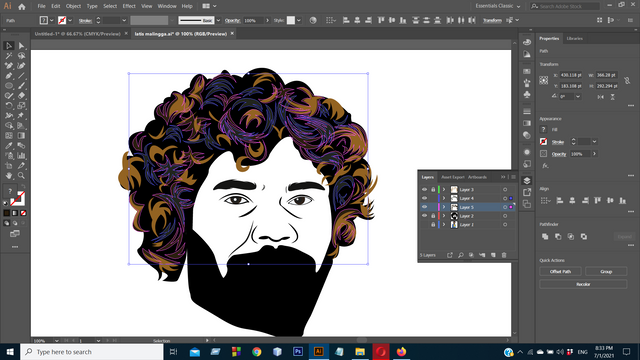Open the File menu
The width and height of the screenshot is (640, 360).
click(41, 6)
